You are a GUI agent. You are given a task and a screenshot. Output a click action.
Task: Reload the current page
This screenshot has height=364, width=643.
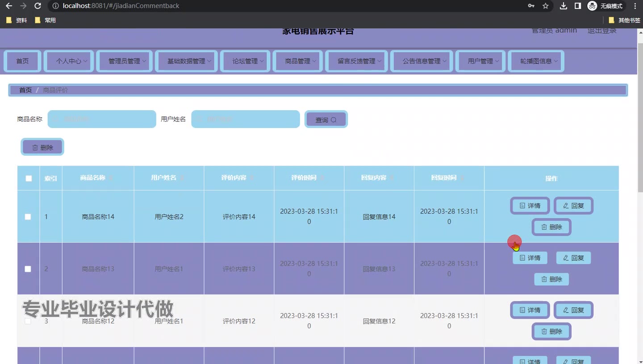click(x=38, y=6)
